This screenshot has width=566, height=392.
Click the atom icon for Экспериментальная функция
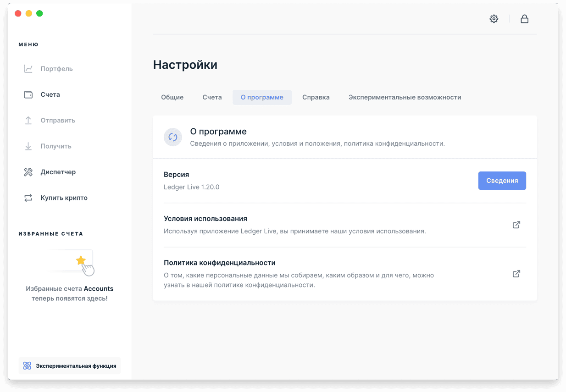27,366
